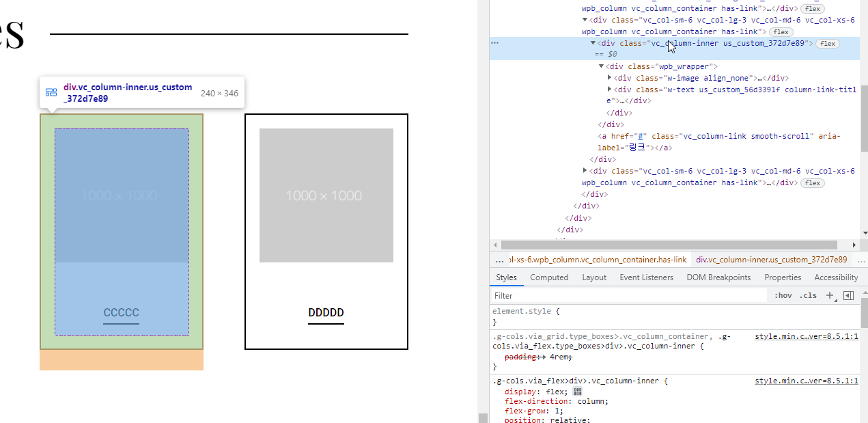Click the 1000 × 1000 image in CCCCC card
The width and height of the screenshot is (868, 423).
tap(122, 195)
